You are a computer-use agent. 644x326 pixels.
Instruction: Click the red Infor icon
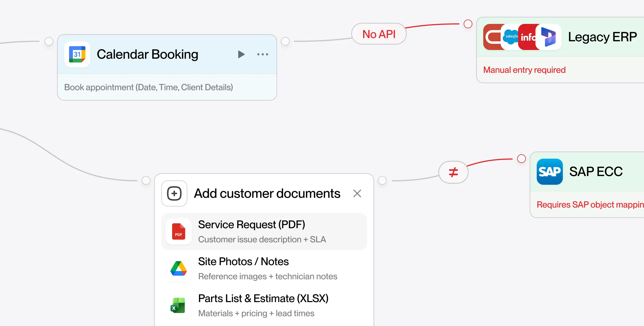pos(527,37)
